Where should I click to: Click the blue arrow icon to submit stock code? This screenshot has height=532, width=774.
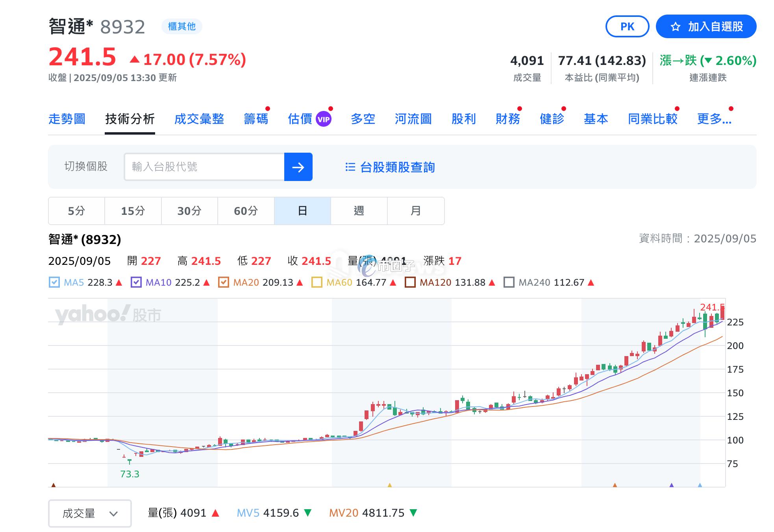[x=298, y=167]
